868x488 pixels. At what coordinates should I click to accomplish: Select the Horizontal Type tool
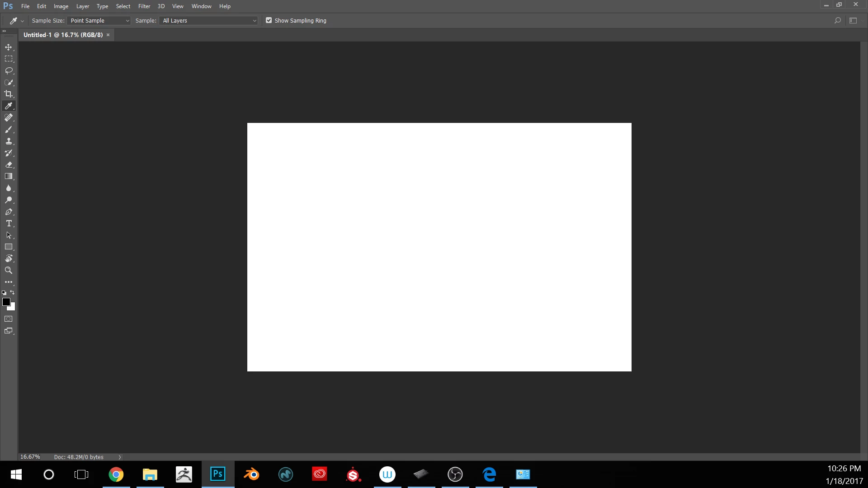point(9,224)
